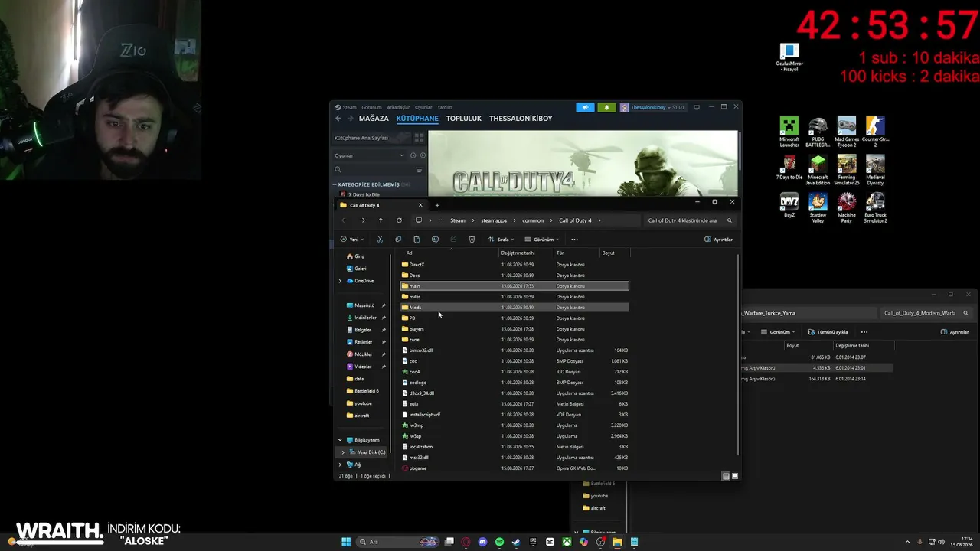The image size is (980, 551).
Task: Toggle the Ayrıntılar details pane
Action: click(718, 240)
